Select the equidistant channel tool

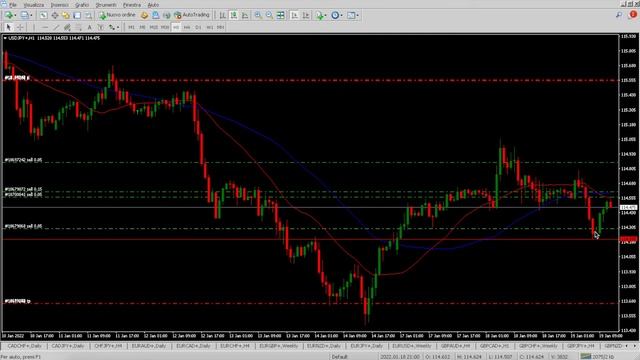pyautogui.click(x=67, y=27)
